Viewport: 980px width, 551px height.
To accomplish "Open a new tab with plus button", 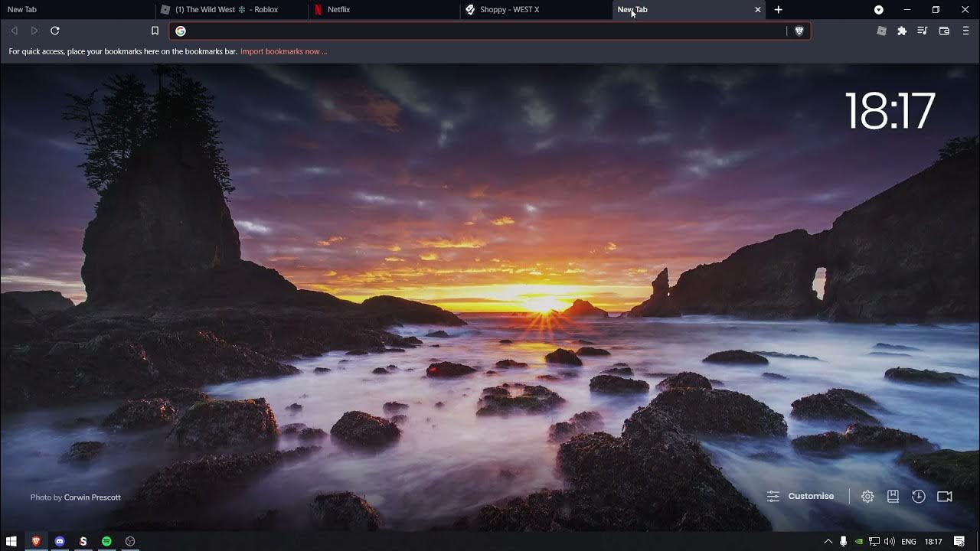I will [779, 10].
